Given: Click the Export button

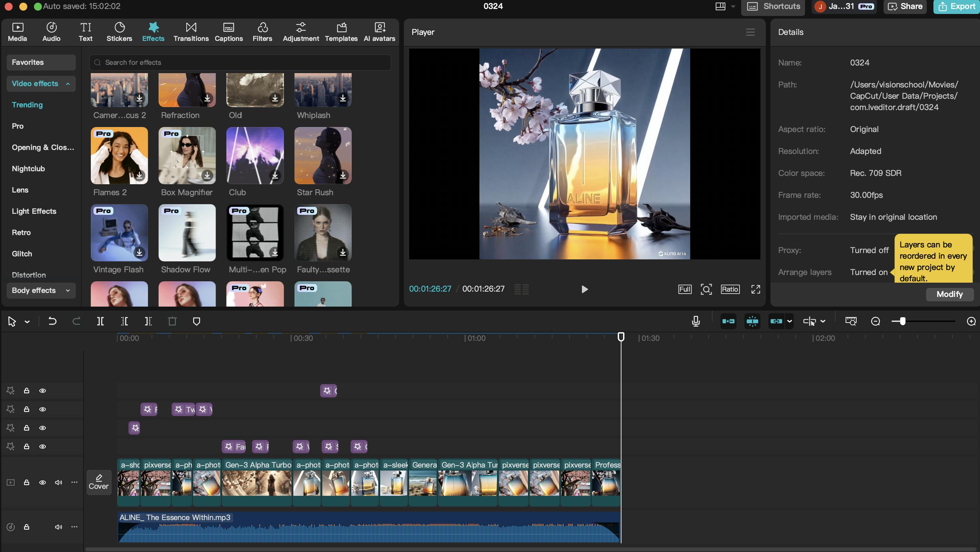Looking at the screenshot, I should coord(956,6).
